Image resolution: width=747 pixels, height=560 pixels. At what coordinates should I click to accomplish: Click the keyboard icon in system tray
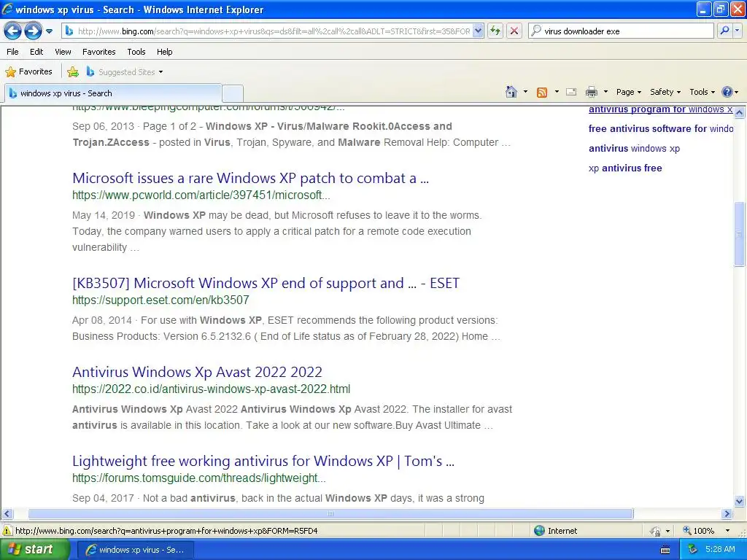coord(665,550)
